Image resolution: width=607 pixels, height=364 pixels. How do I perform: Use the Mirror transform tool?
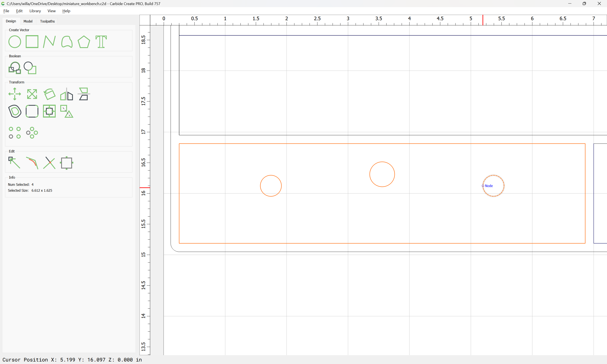point(67,94)
